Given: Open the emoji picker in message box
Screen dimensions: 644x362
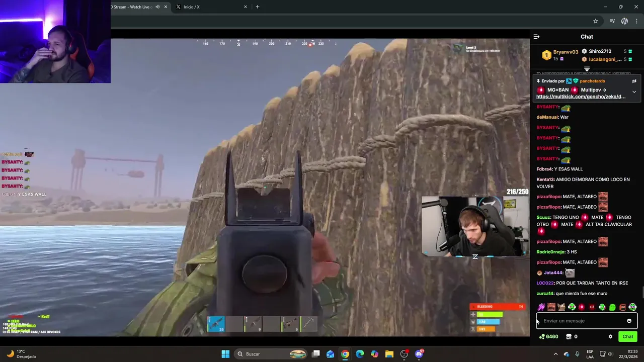Looking at the screenshot, I should pos(629,321).
